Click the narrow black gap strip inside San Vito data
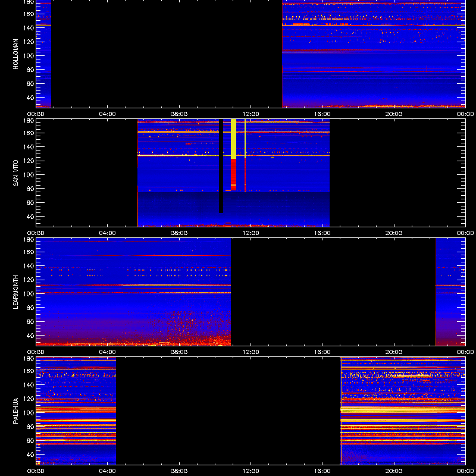Screen dimensions: 476x476 221,166
